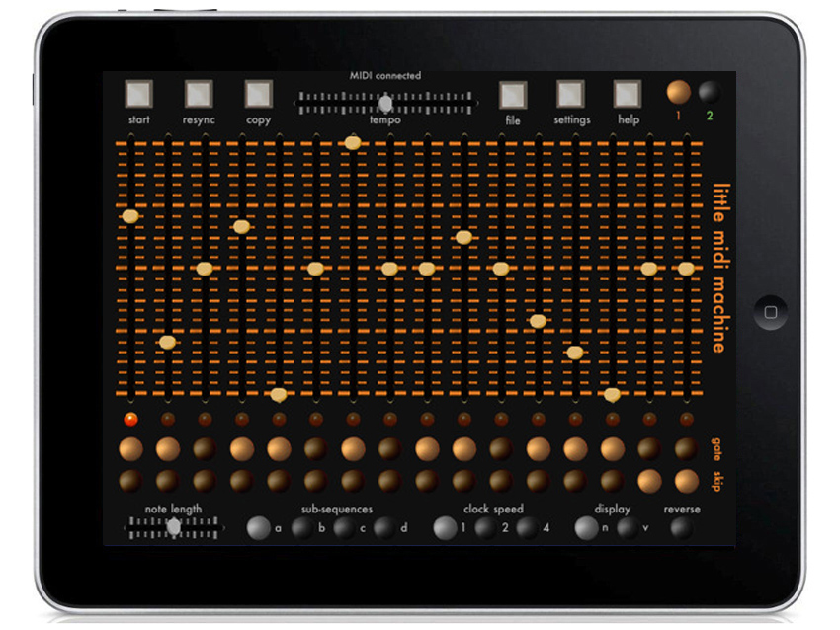Select sub-sequence b

click(x=302, y=528)
